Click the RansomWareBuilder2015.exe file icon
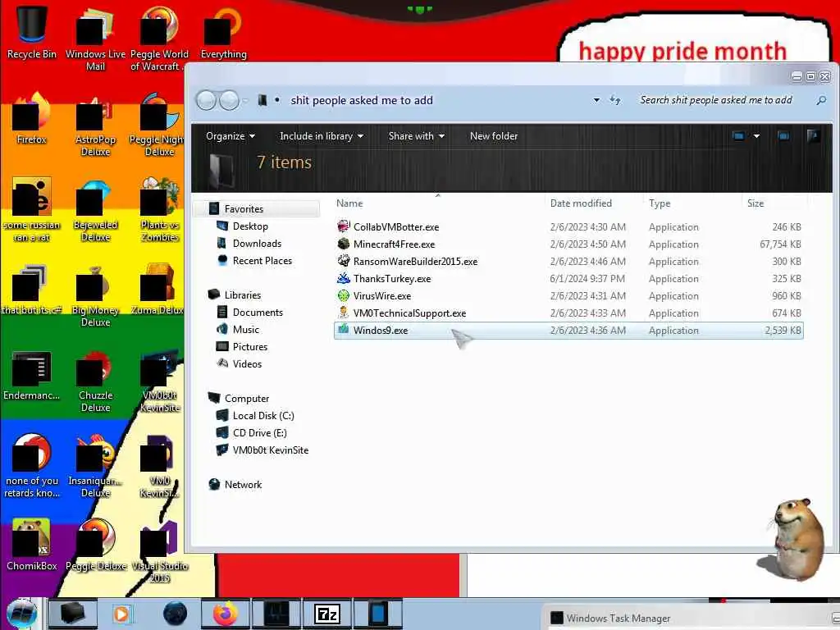Image resolution: width=840 pixels, height=630 pixels. click(344, 261)
